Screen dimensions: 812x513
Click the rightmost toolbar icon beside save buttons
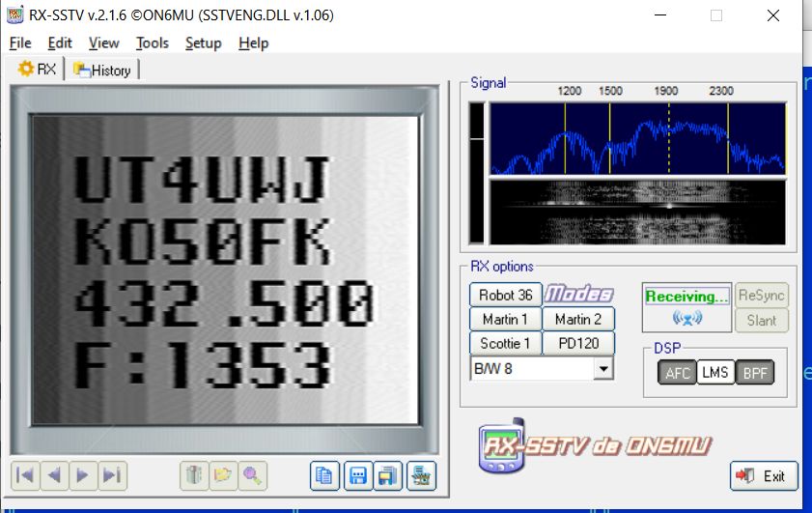tap(420, 475)
